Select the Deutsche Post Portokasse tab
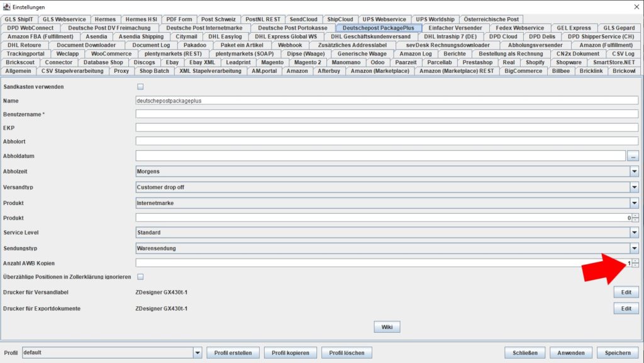The height and width of the screenshot is (363, 644). click(292, 28)
